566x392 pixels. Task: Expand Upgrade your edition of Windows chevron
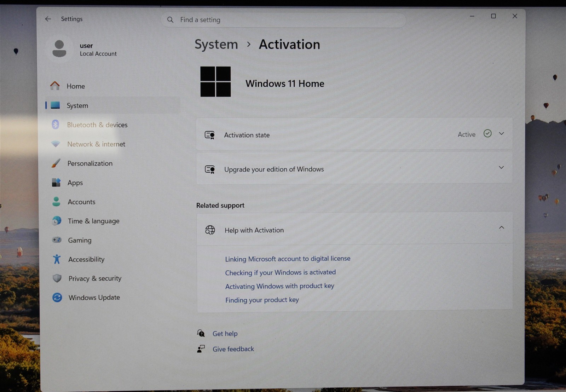tap(501, 167)
